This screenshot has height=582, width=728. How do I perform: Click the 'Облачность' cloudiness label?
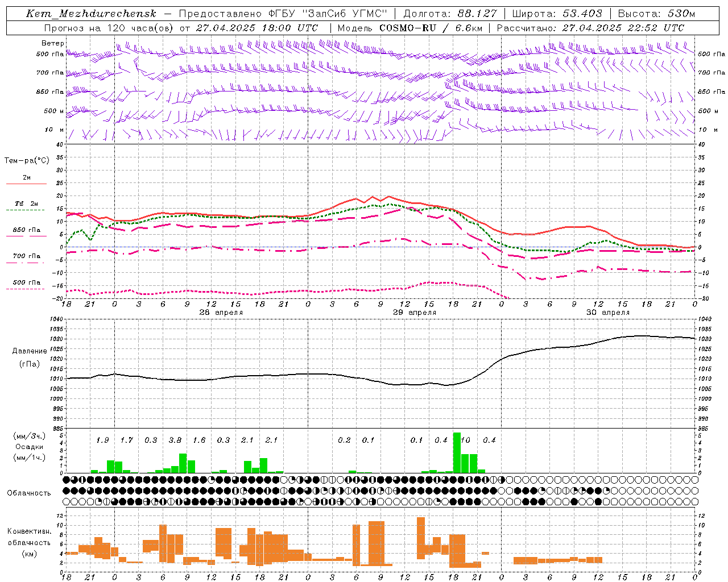point(29,493)
